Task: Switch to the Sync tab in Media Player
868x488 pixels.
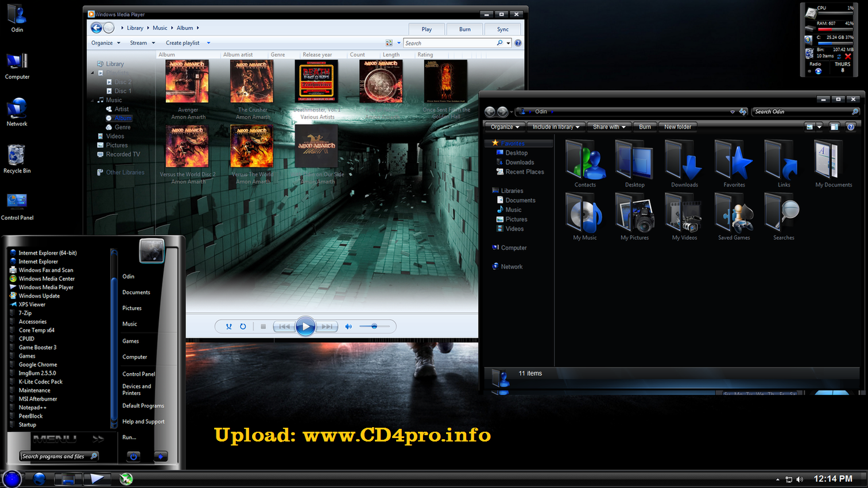Action: 503,29
